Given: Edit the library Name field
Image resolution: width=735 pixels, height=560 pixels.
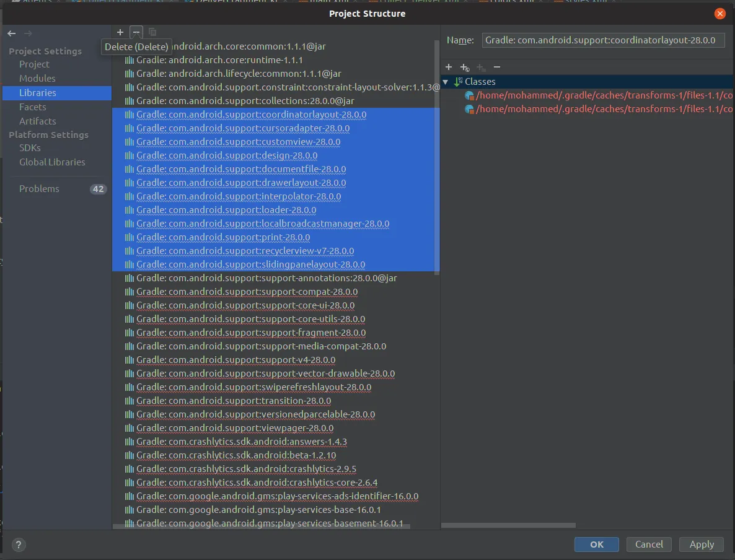Looking at the screenshot, I should click(603, 40).
